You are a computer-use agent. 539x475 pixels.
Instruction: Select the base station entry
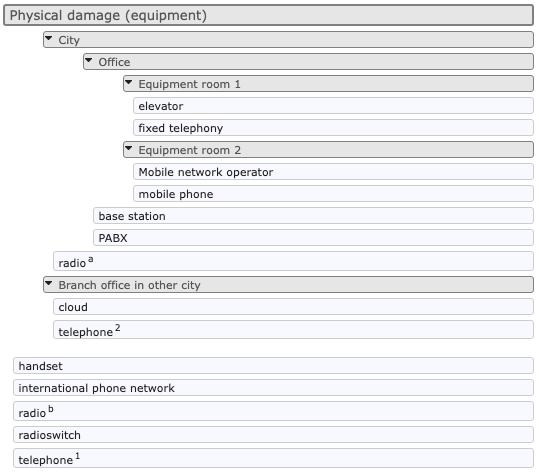(313, 216)
